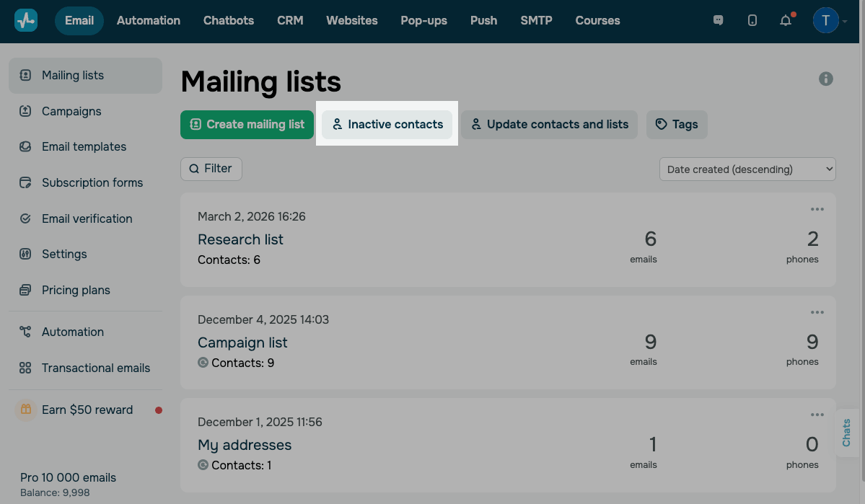The height and width of the screenshot is (504, 865).
Task: Click the Inactive contacts button
Action: tap(387, 124)
